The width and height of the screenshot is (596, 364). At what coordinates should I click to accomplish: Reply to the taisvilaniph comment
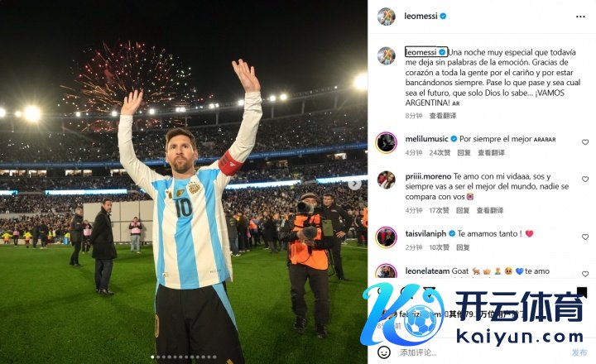[463, 247]
